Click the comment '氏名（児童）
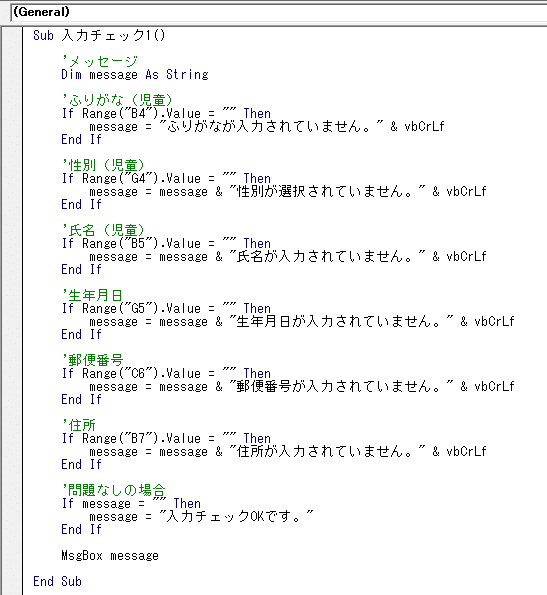 (x=103, y=230)
